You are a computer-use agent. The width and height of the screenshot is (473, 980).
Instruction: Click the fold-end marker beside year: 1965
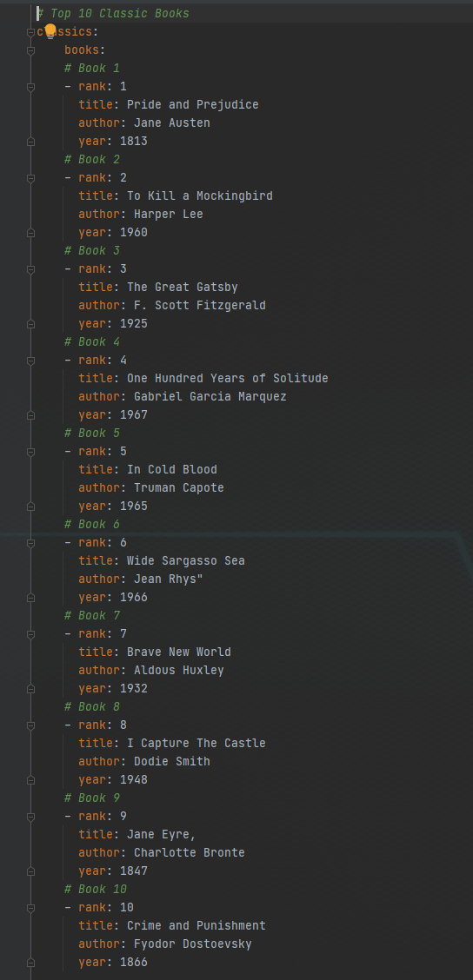pyautogui.click(x=30, y=507)
